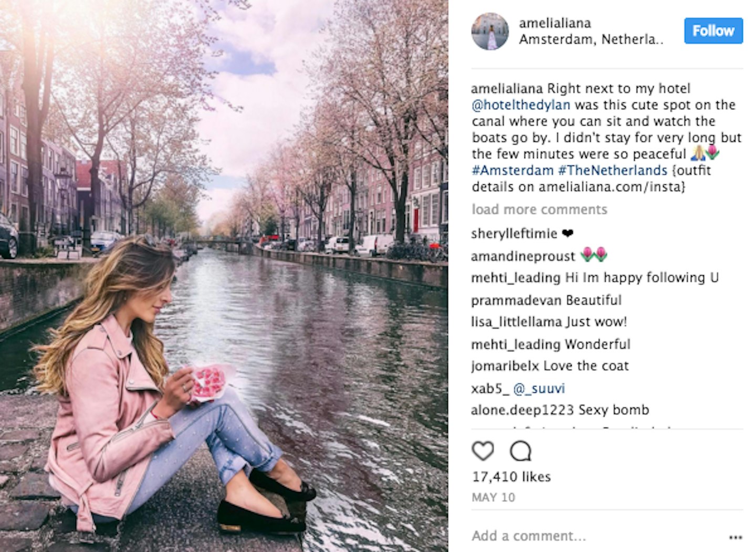The image size is (756, 552).
Task: Click the Amsterdam canal photo
Action: coord(224,276)
